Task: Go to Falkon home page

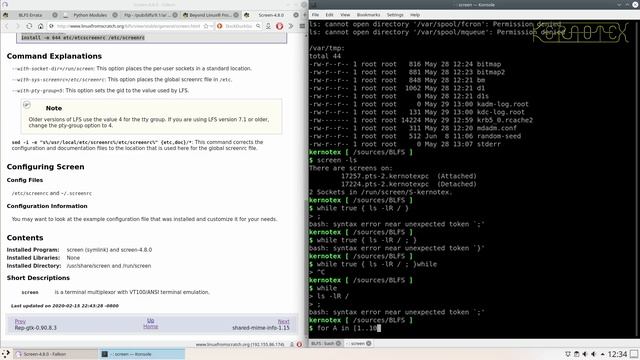Action: tap(40, 26)
